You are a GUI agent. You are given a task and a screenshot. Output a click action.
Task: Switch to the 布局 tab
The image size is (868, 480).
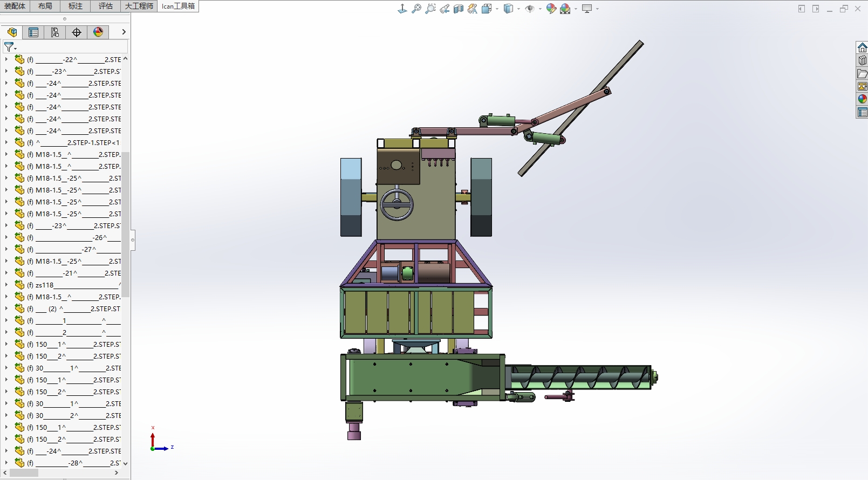pos(45,6)
